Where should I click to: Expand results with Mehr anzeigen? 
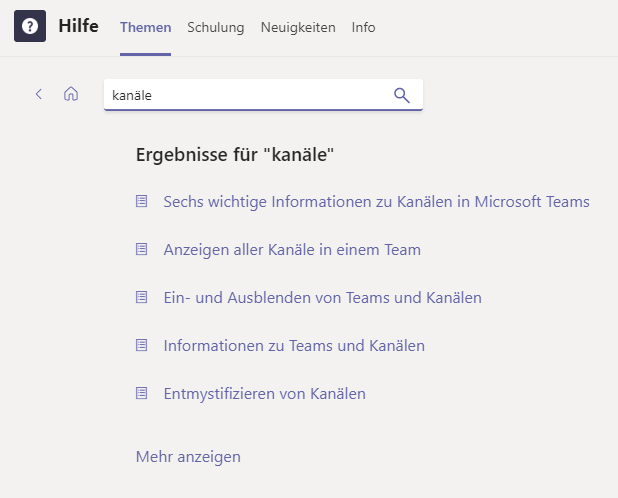[x=188, y=457]
